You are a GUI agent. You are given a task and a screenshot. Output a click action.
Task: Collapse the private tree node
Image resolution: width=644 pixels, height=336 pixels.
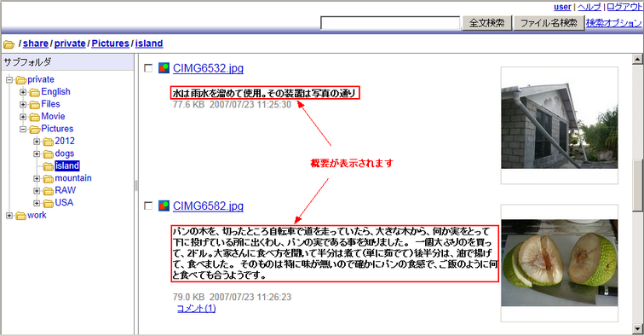[9, 80]
